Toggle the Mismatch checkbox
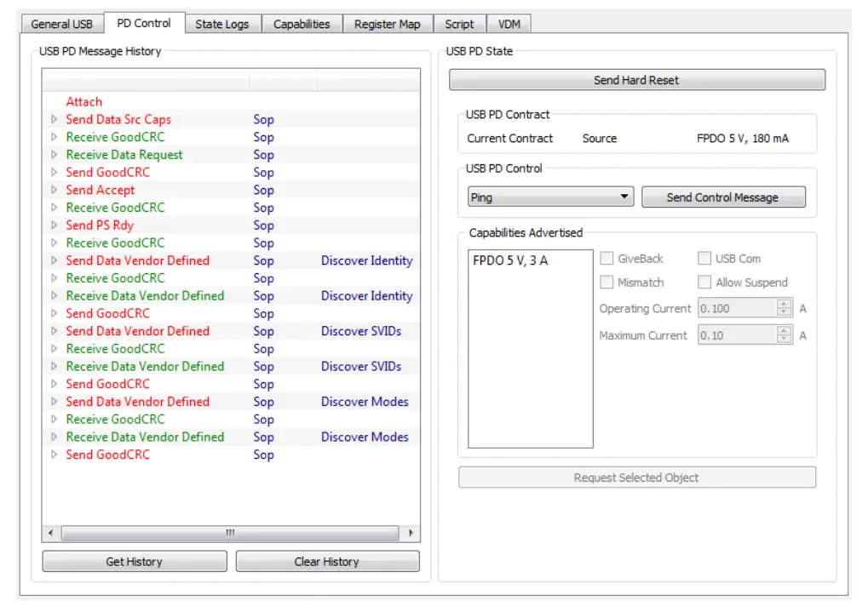Image resolution: width=868 pixels, height=606 pixels. (x=606, y=282)
